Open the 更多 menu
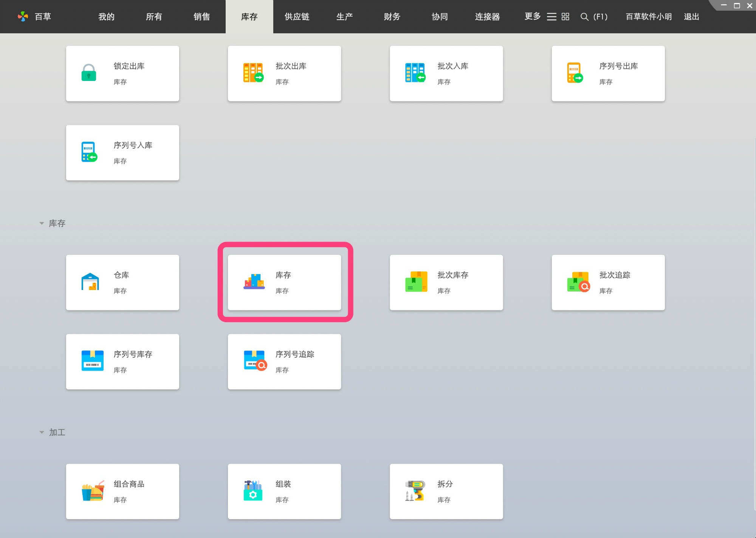756x538 pixels. (533, 17)
